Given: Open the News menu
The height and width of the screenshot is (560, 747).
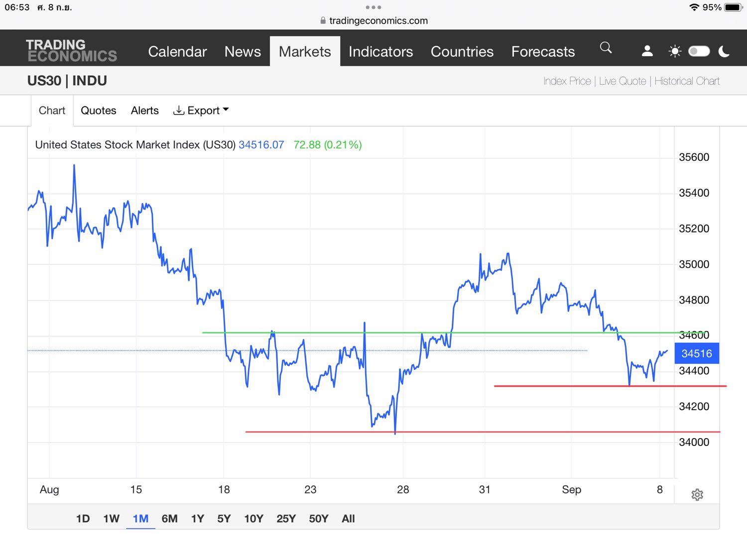Looking at the screenshot, I should tap(243, 52).
